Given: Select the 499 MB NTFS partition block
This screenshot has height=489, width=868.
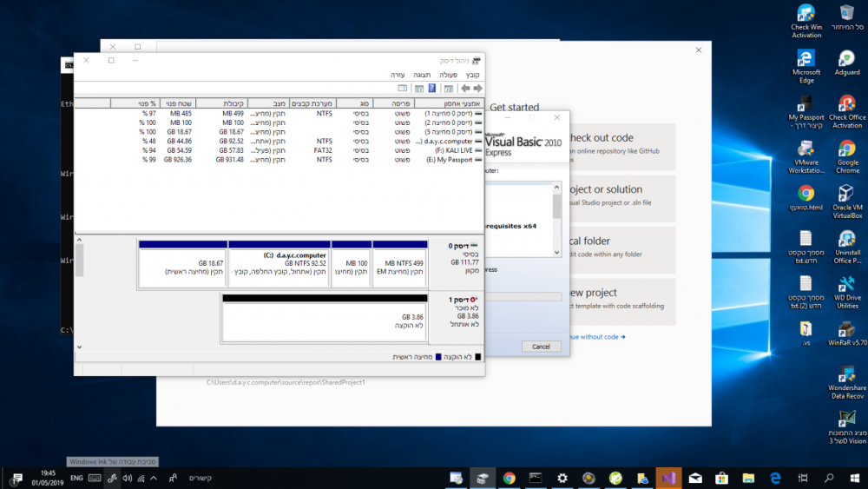Looking at the screenshot, I should point(399,264).
